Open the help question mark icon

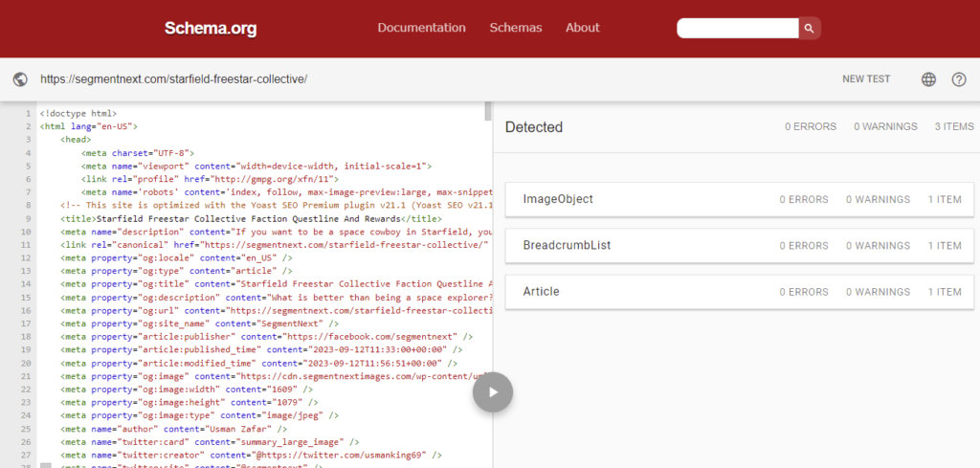(959, 79)
